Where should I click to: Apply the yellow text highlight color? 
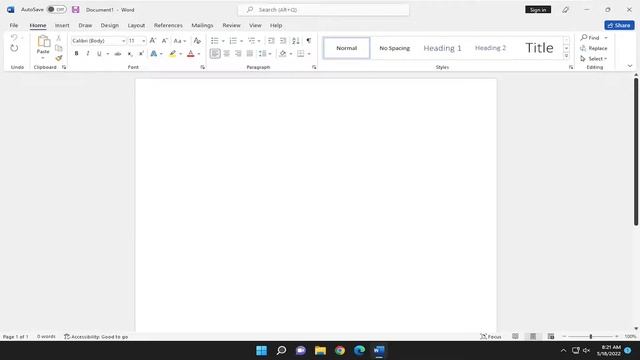173,53
